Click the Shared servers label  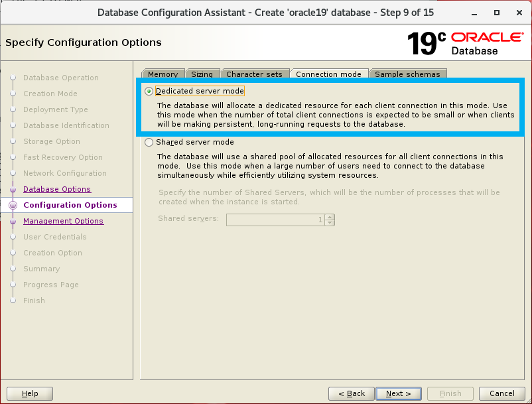188,218
